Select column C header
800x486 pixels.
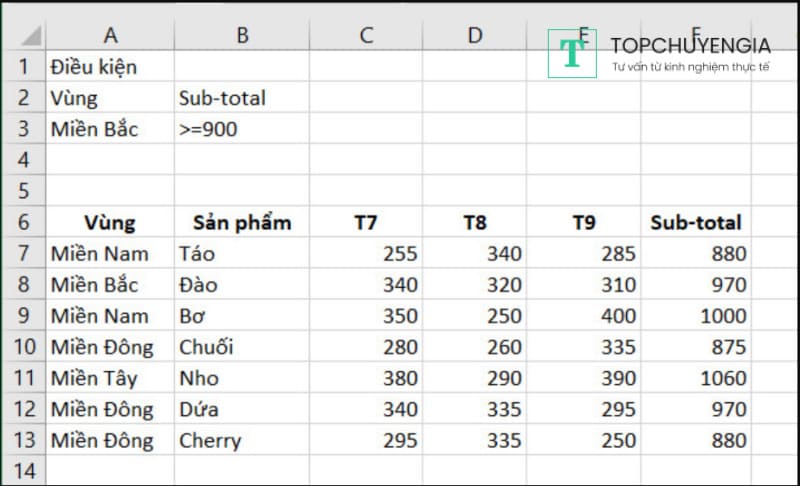pyautogui.click(x=366, y=35)
